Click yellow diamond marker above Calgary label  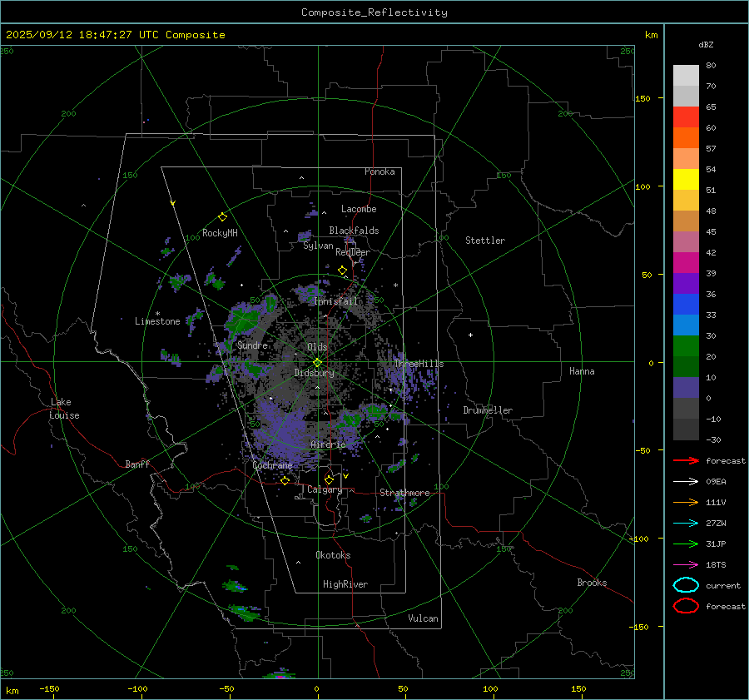tap(329, 479)
